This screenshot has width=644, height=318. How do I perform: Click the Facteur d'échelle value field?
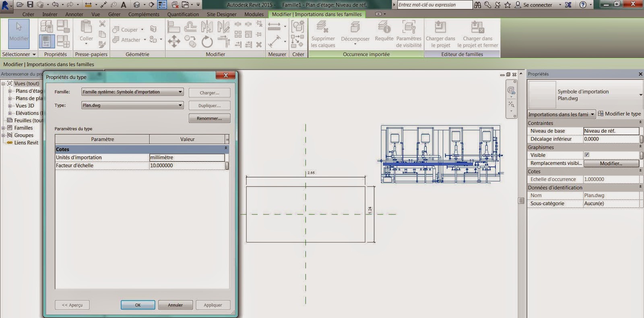click(187, 166)
